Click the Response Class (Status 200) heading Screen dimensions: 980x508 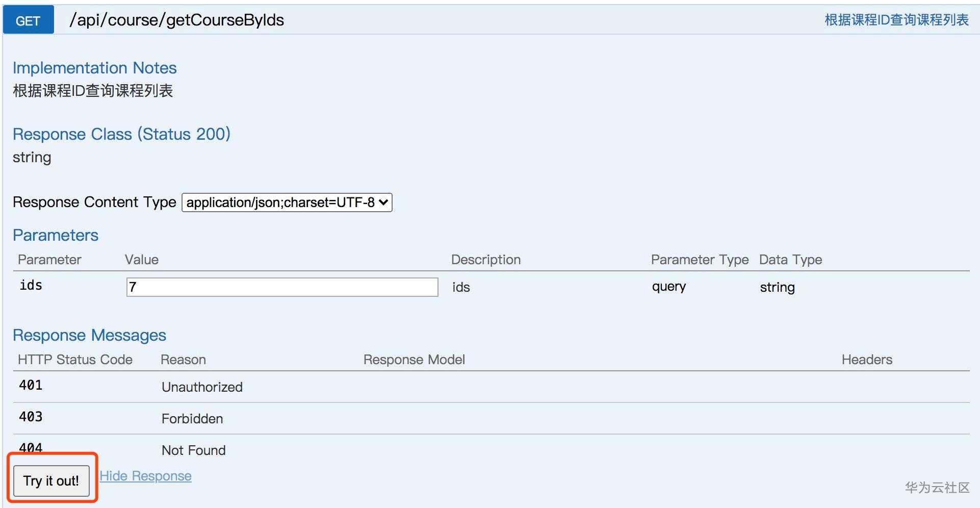[121, 134]
